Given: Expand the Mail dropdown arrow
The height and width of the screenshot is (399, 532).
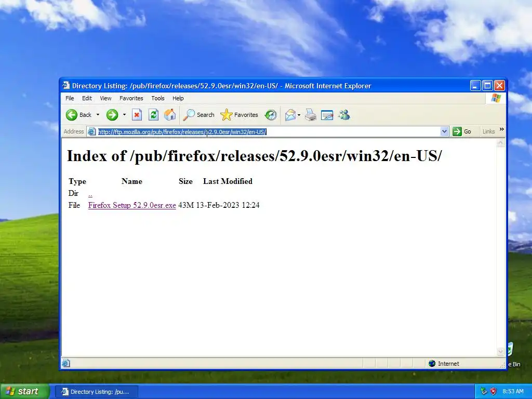Looking at the screenshot, I should (x=299, y=115).
